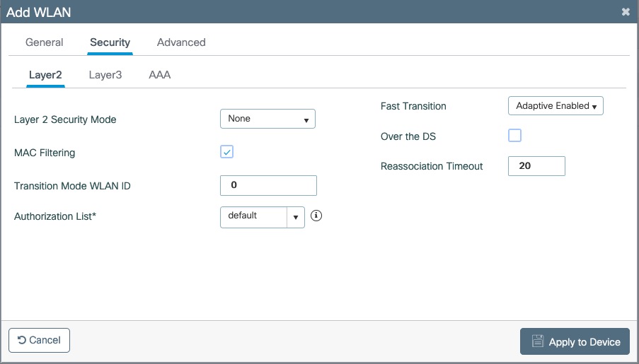This screenshot has width=639, height=364.
Task: Switch to the General tab
Action: (44, 42)
